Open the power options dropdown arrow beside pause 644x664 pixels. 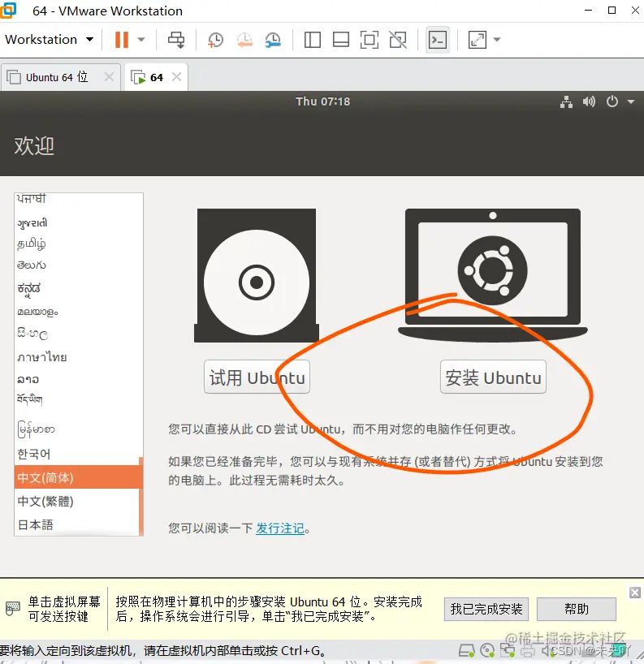[141, 40]
